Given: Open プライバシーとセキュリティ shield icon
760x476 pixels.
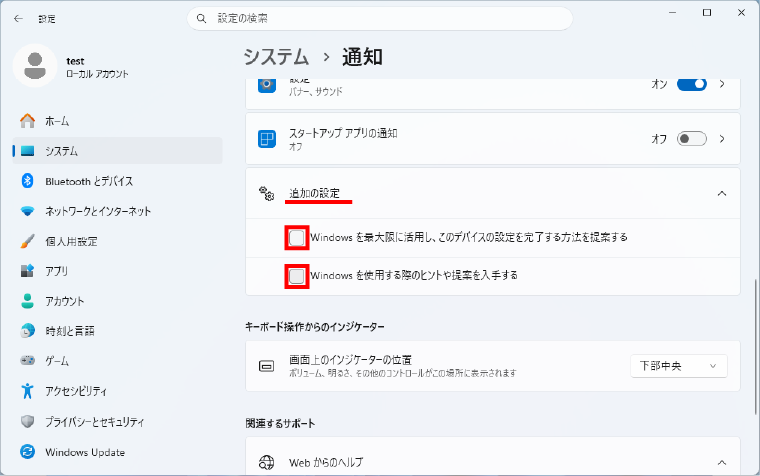Looking at the screenshot, I should click(x=28, y=421).
